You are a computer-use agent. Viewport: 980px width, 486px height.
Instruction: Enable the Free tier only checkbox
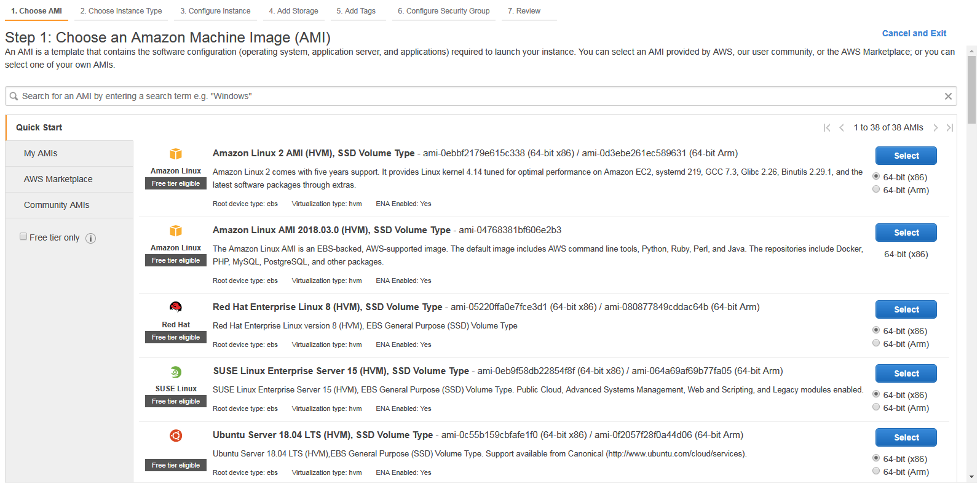[x=23, y=236]
